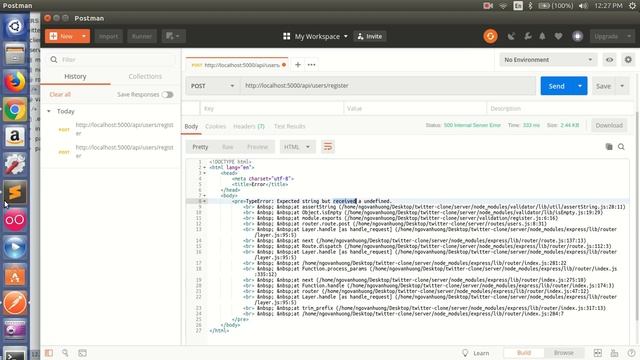Select the Test Results tab
The height and width of the screenshot is (360, 640).
click(289, 126)
